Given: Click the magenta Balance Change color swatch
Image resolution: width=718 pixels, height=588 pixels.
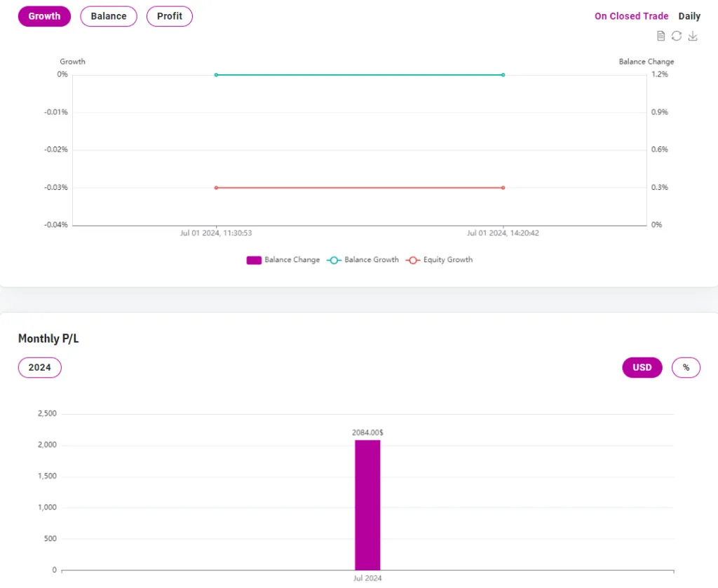Looking at the screenshot, I should point(253,260).
